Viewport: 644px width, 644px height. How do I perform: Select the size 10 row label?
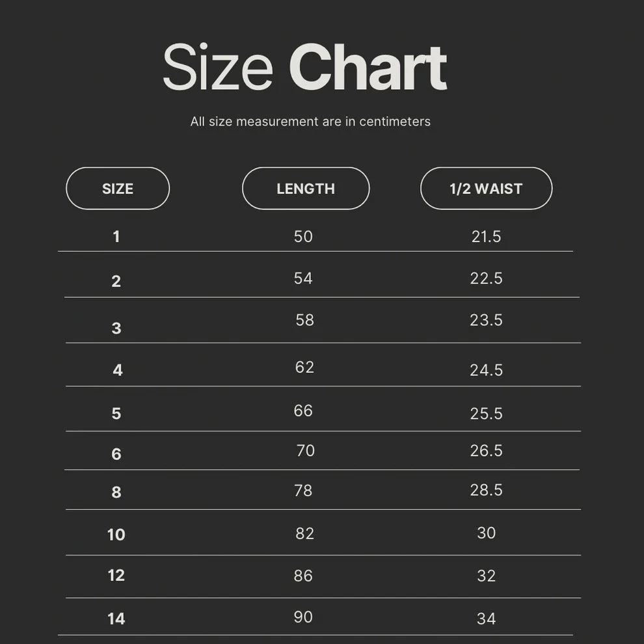pos(116,535)
